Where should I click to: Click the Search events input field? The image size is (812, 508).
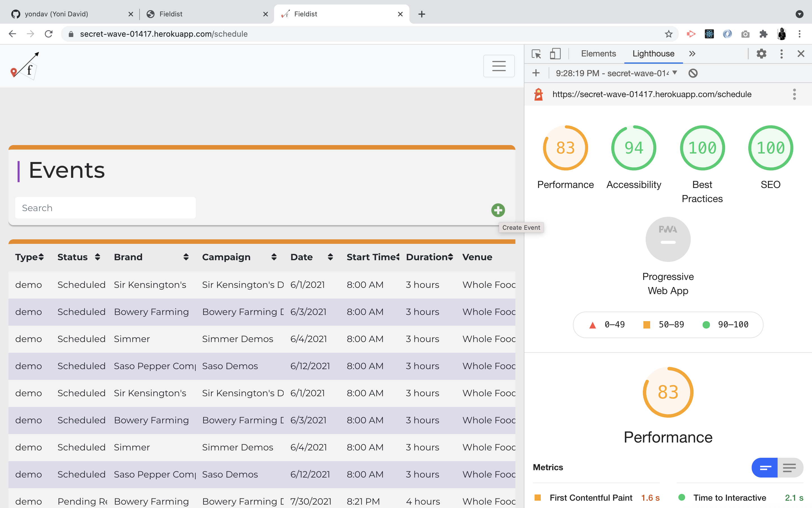[x=105, y=208]
